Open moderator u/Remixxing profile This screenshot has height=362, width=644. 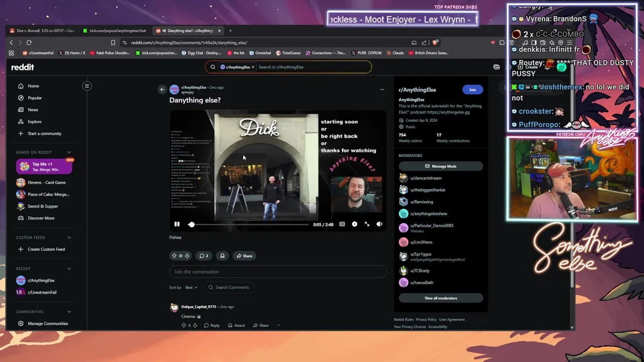pos(422,202)
